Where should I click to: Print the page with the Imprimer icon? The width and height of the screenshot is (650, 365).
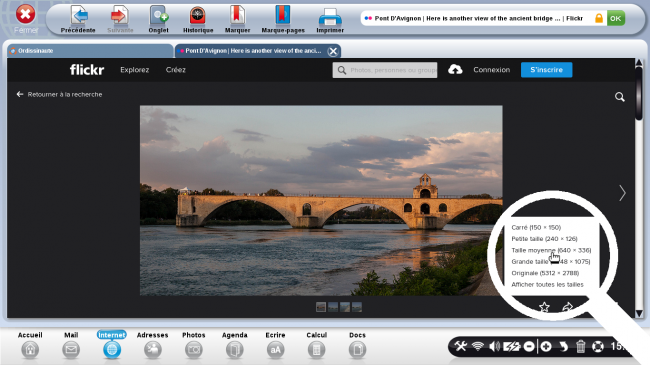pos(330,17)
